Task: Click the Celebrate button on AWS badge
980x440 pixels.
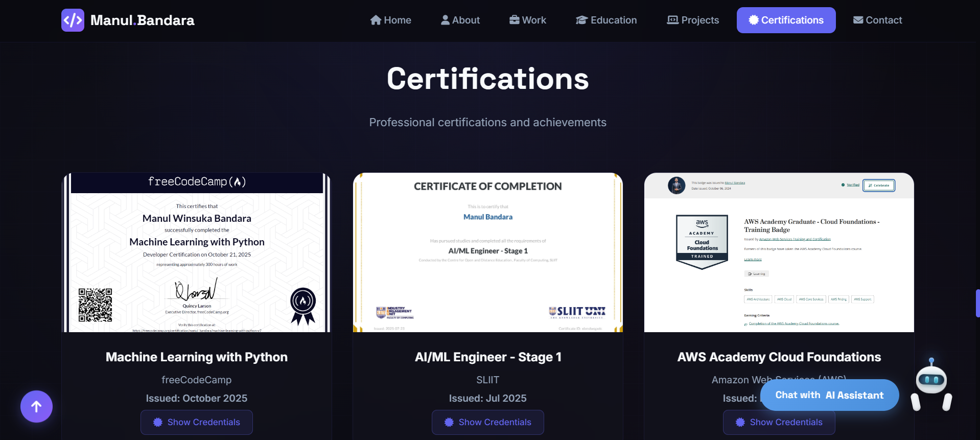Action: point(879,186)
